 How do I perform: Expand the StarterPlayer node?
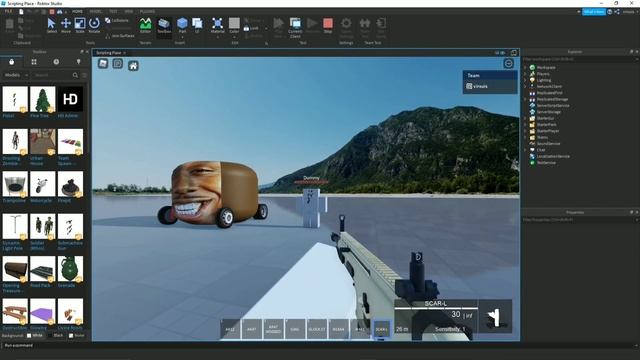click(x=526, y=131)
